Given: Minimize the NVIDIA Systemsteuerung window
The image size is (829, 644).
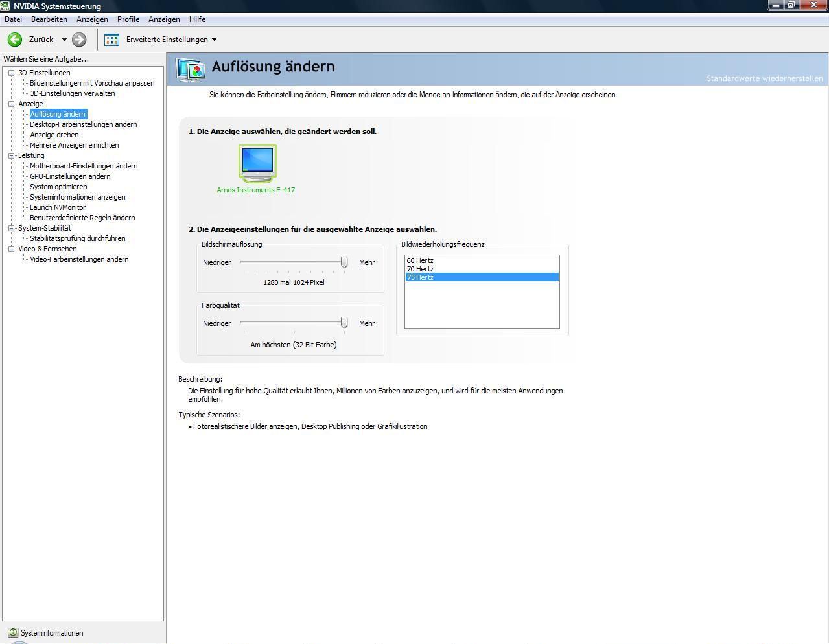Looking at the screenshot, I should pos(776,5).
